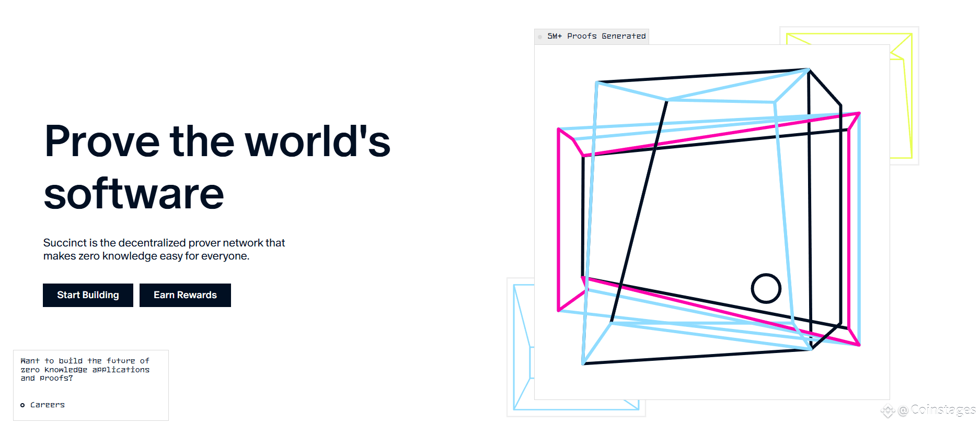Click the 'Succinct is the decentralized prover network' paragraph
This screenshot has width=980, height=424.
click(x=164, y=249)
